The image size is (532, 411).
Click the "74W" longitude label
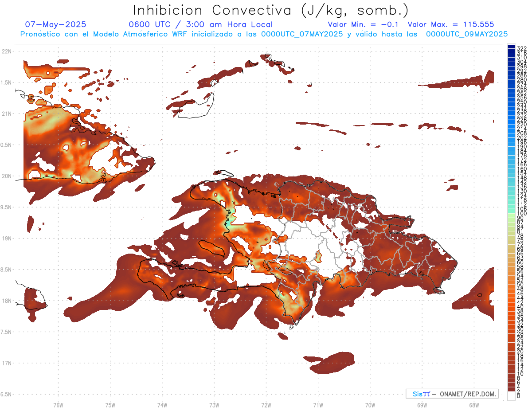[162, 405]
